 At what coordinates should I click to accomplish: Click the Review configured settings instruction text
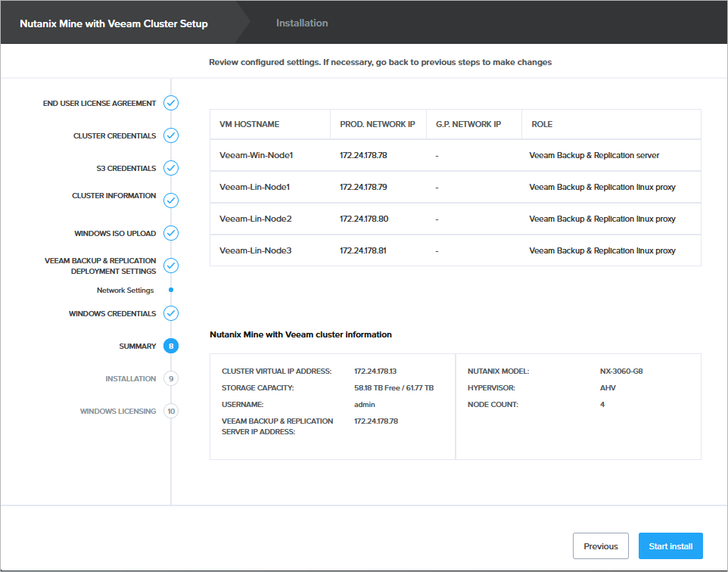point(380,62)
